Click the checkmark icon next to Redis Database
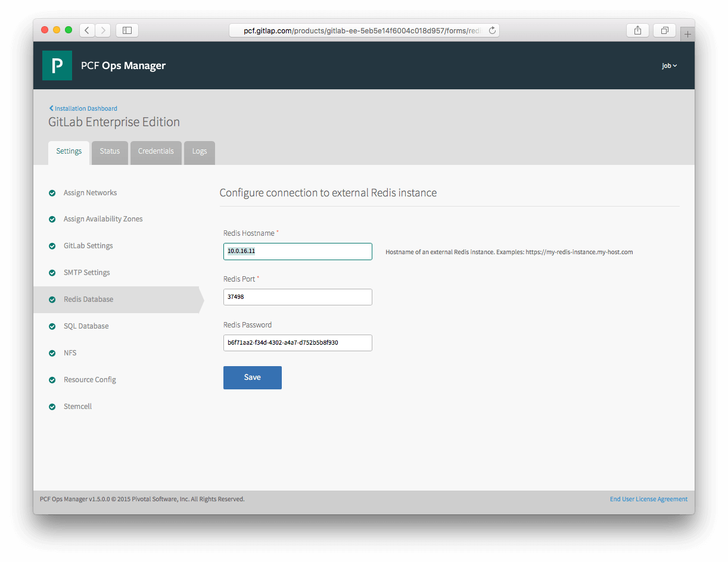This screenshot has width=728, height=562. click(x=52, y=299)
